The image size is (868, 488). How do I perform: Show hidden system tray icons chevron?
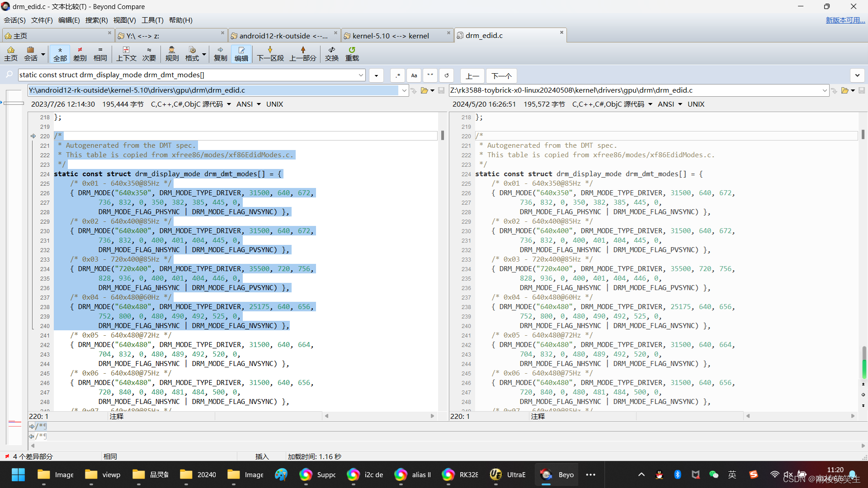[x=641, y=474]
